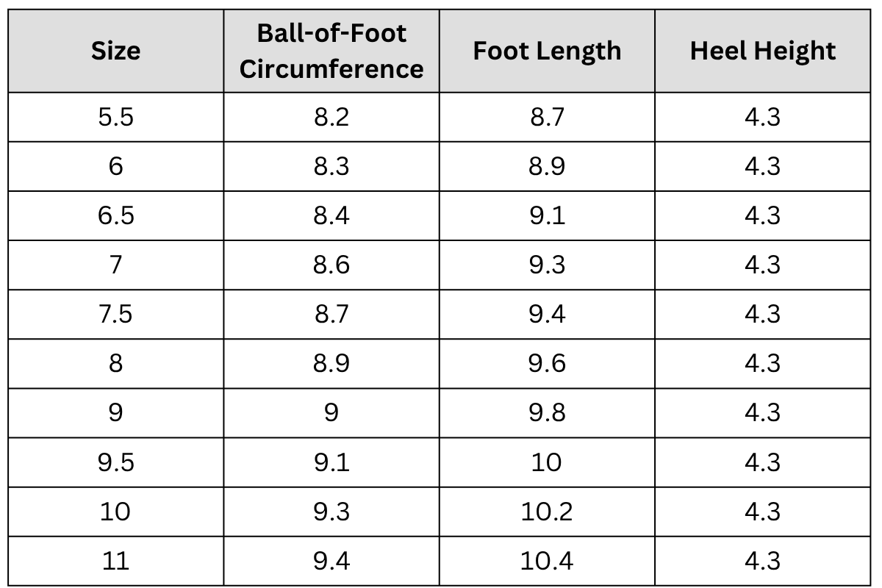882x588 pixels.
Task: Click the 10.4 foot length value
Action: pyautogui.click(x=547, y=561)
